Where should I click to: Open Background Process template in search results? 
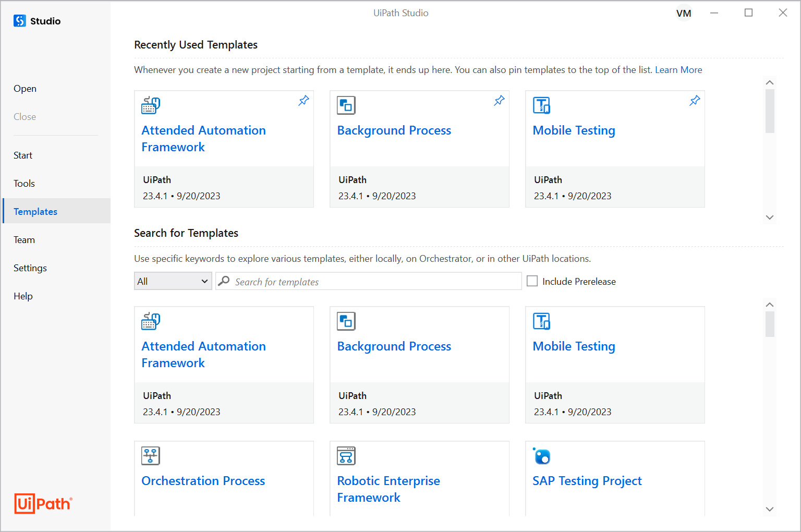point(394,346)
